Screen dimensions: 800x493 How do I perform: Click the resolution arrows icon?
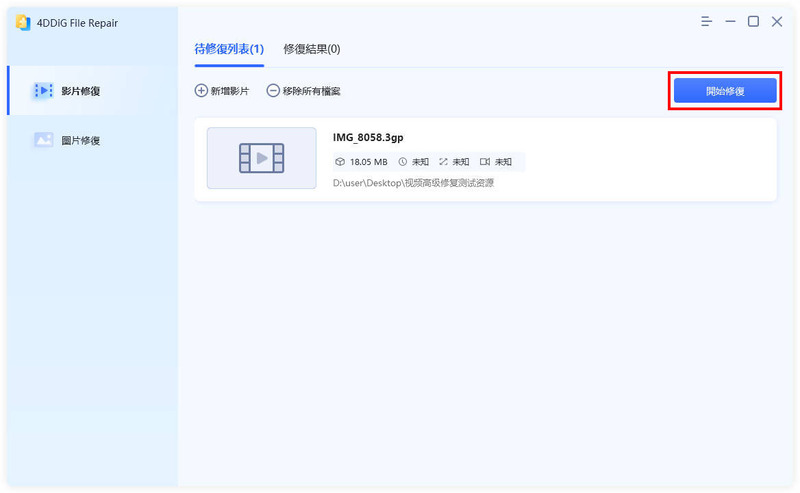(x=443, y=162)
